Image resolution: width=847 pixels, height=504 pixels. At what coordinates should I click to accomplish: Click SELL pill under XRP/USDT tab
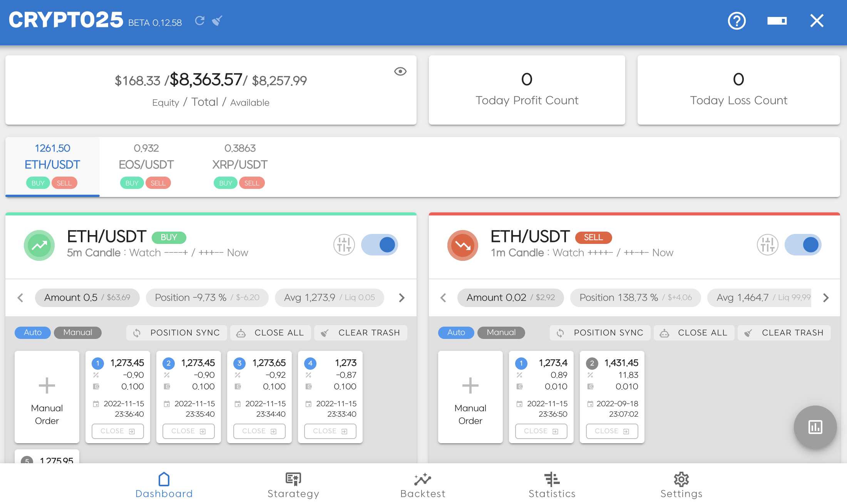point(252,183)
